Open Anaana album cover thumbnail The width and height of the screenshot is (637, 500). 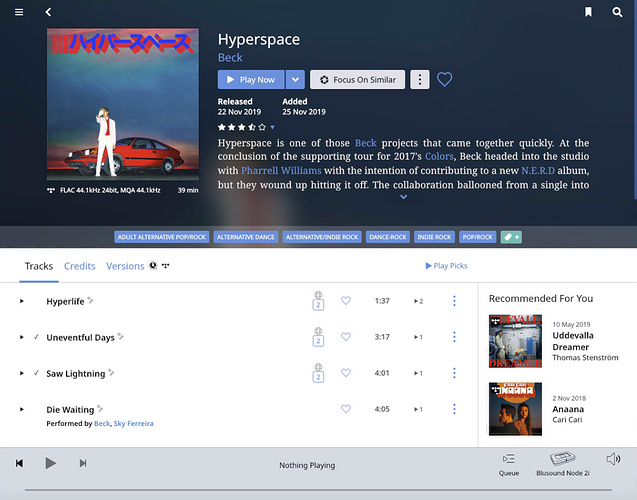pos(515,409)
